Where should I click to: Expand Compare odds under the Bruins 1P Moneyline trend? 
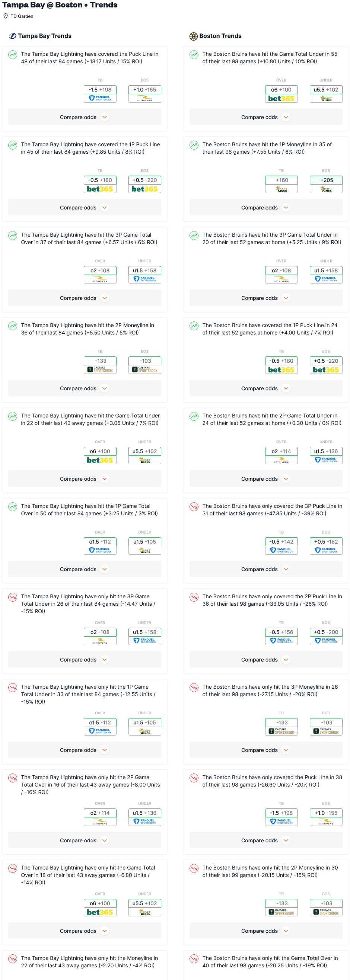266,208
